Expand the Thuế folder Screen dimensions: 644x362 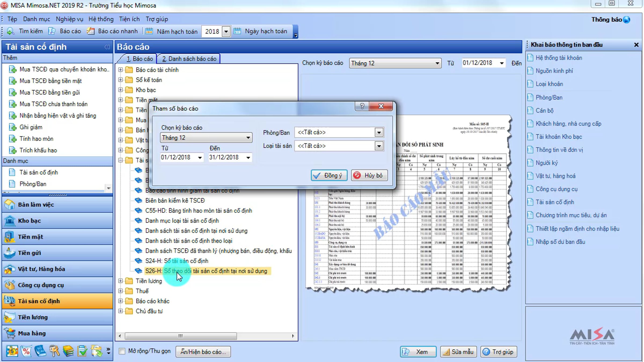120,291
